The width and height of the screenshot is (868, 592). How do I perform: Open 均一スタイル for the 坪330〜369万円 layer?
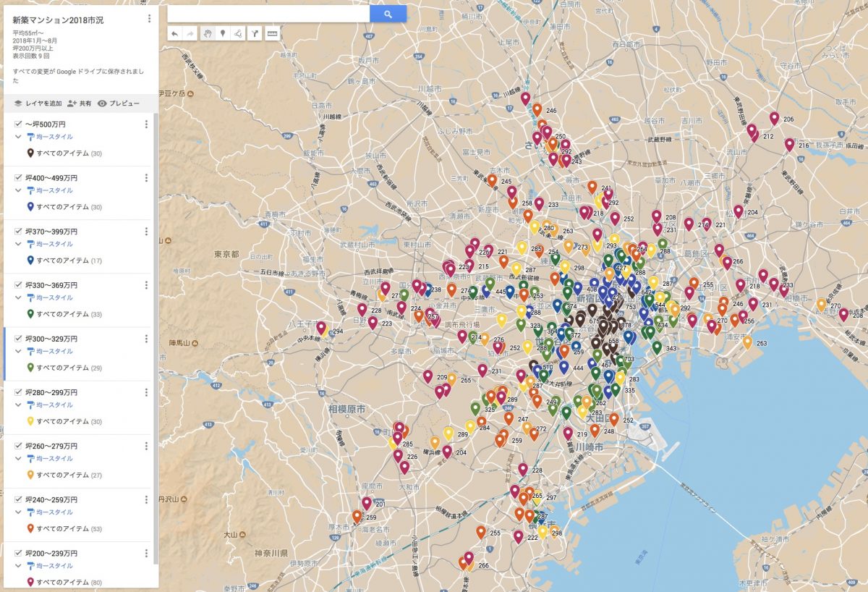pyautogui.click(x=50, y=297)
